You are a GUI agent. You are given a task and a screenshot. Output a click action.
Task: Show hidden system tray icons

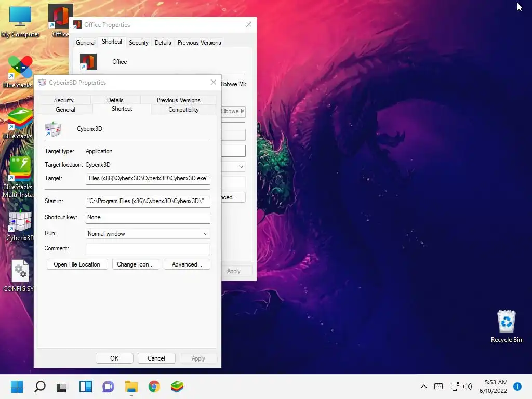pyautogui.click(x=424, y=386)
